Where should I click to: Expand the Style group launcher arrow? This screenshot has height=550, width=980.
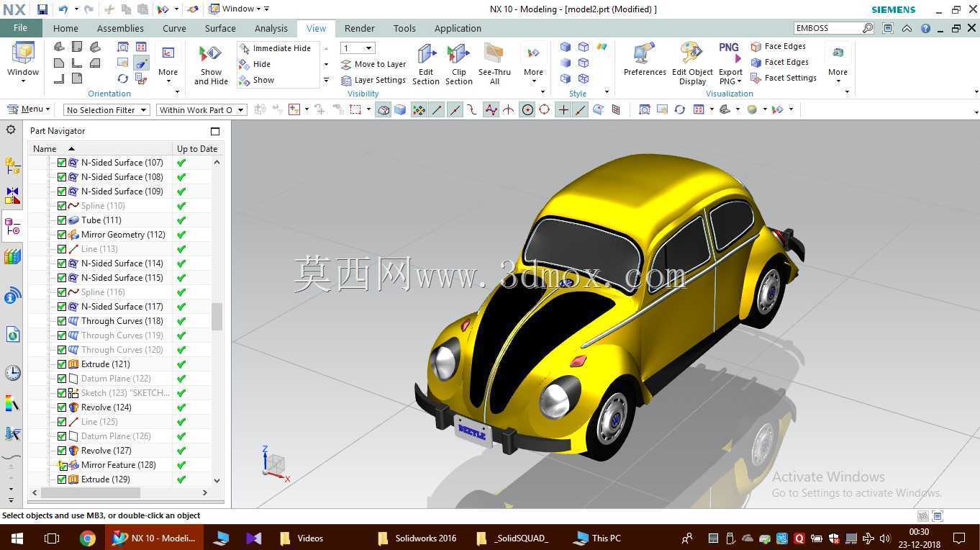click(607, 92)
